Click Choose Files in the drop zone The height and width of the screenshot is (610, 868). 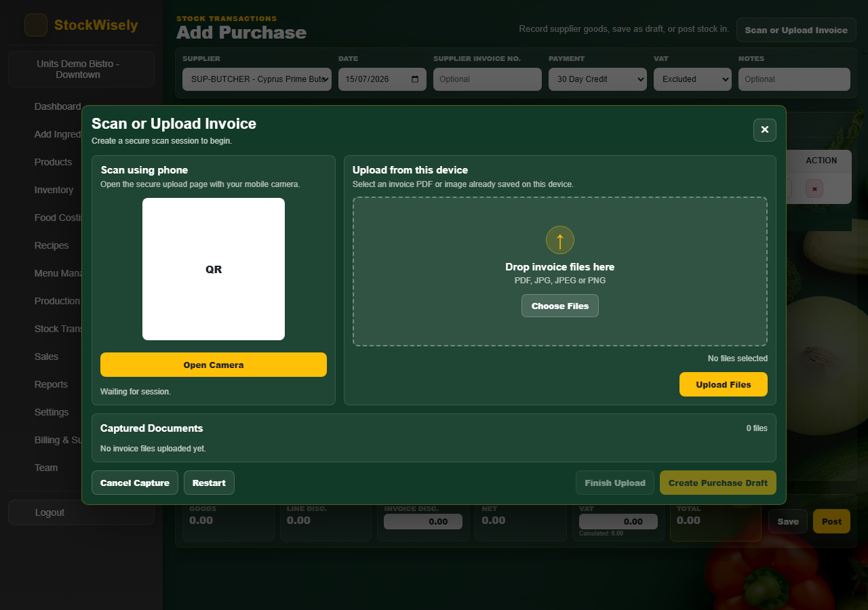tap(560, 306)
